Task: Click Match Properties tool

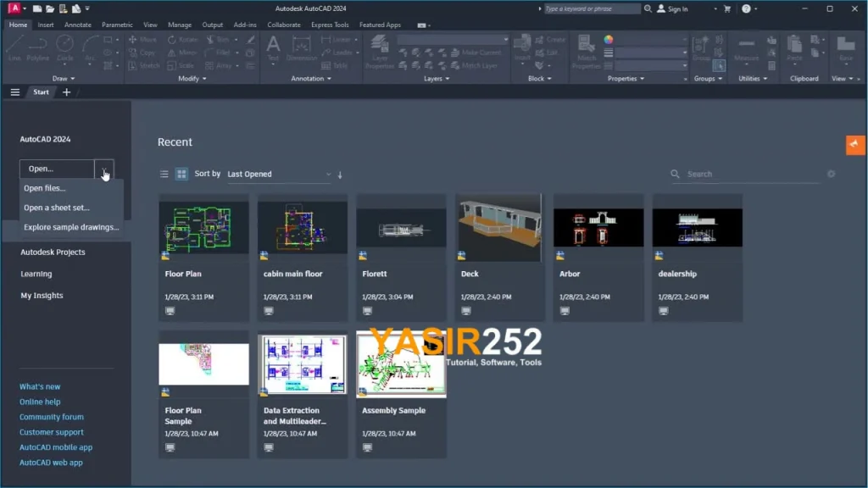Action: click(x=587, y=52)
